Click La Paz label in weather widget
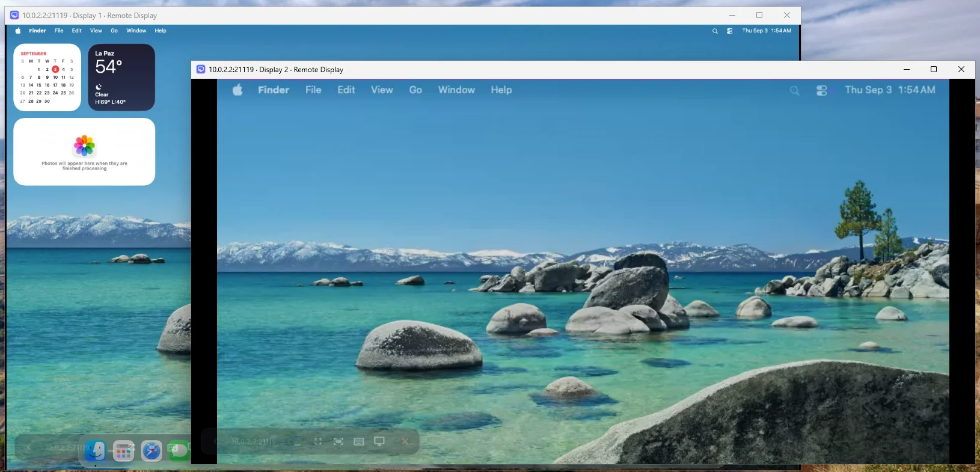This screenshot has width=980, height=472. [x=105, y=54]
